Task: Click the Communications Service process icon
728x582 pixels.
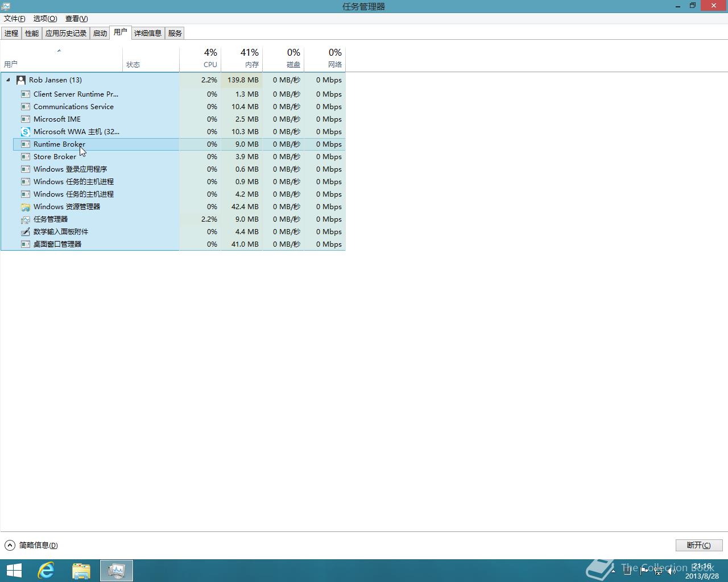Action: pyautogui.click(x=26, y=107)
